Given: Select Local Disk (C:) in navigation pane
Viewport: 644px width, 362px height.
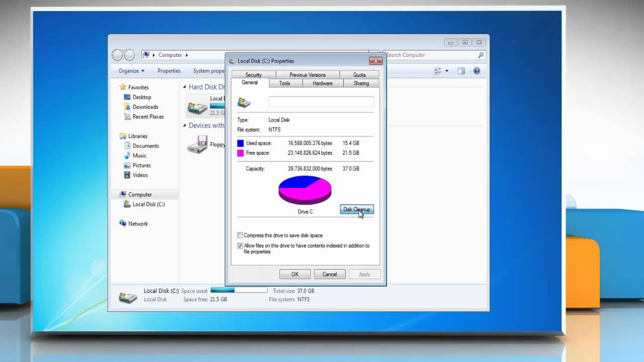Looking at the screenshot, I should click(148, 205).
